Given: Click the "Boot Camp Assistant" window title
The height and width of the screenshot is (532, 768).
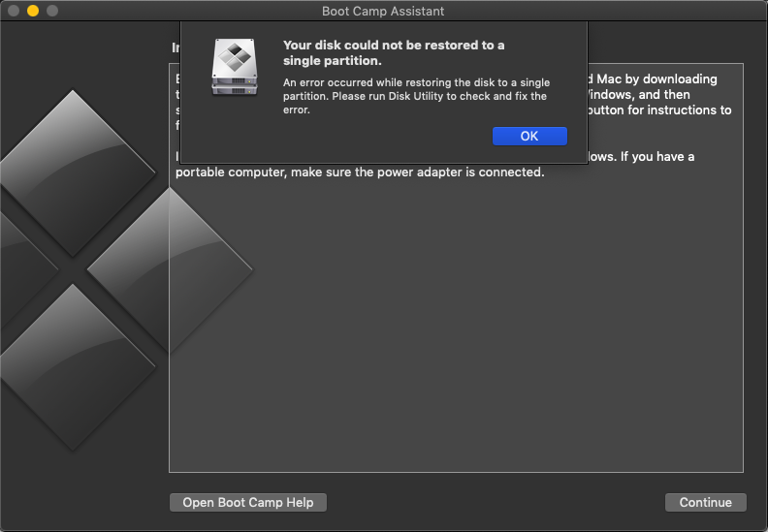Looking at the screenshot, I should 383,11.
